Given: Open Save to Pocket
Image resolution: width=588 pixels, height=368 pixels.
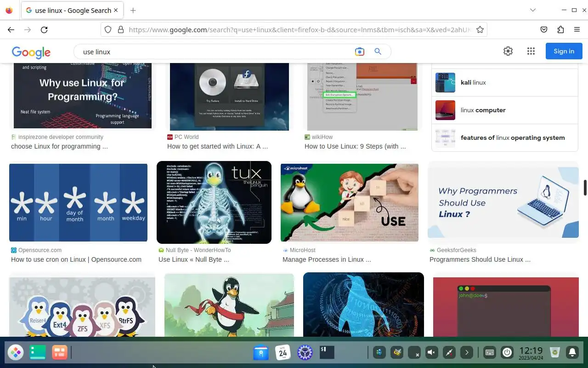Looking at the screenshot, I should click(x=544, y=29).
